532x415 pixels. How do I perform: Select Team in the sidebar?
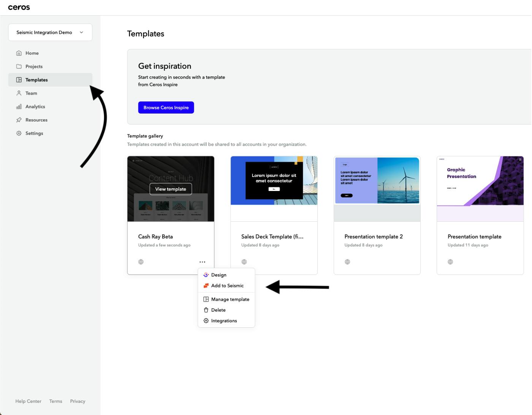tap(50, 93)
